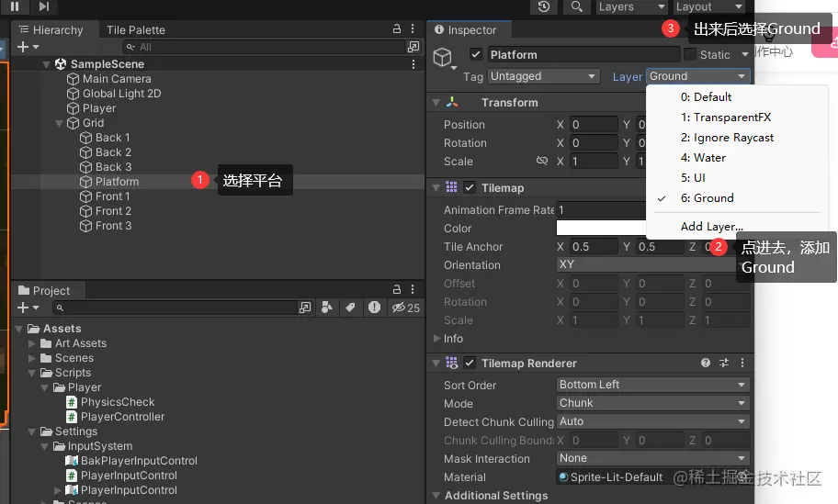The height and width of the screenshot is (504, 838).
Task: Click the Transform component icon
Action: point(452,102)
